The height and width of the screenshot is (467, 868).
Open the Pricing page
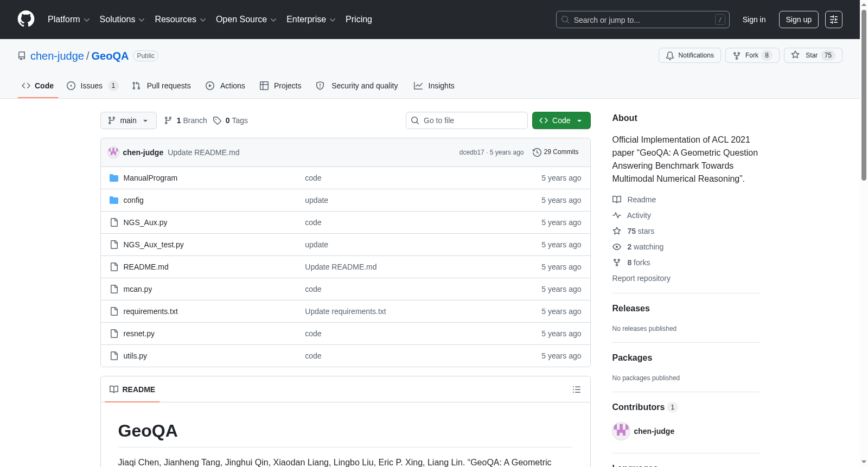click(x=359, y=20)
